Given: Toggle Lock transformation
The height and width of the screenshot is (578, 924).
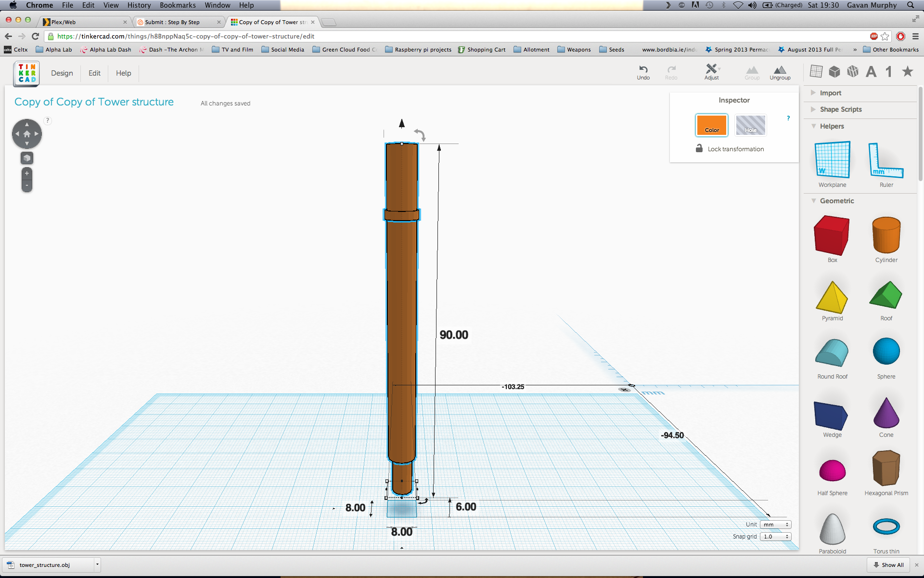Looking at the screenshot, I should 730,149.
